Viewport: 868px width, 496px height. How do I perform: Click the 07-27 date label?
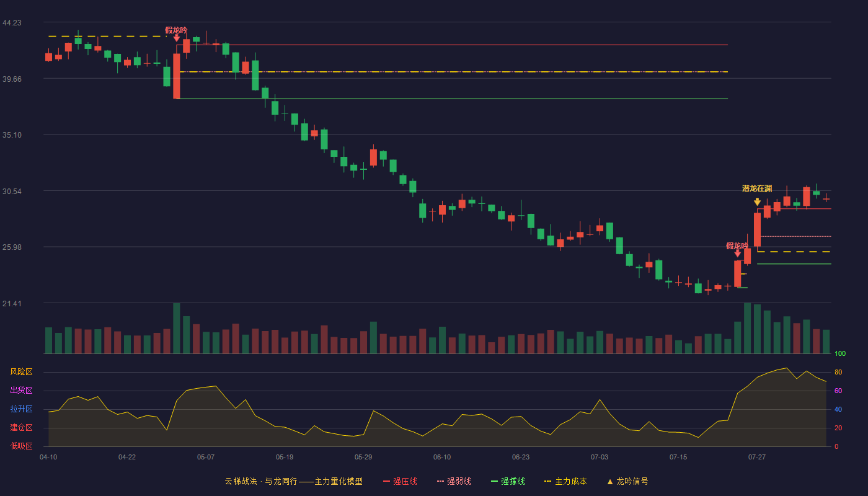[x=757, y=457]
